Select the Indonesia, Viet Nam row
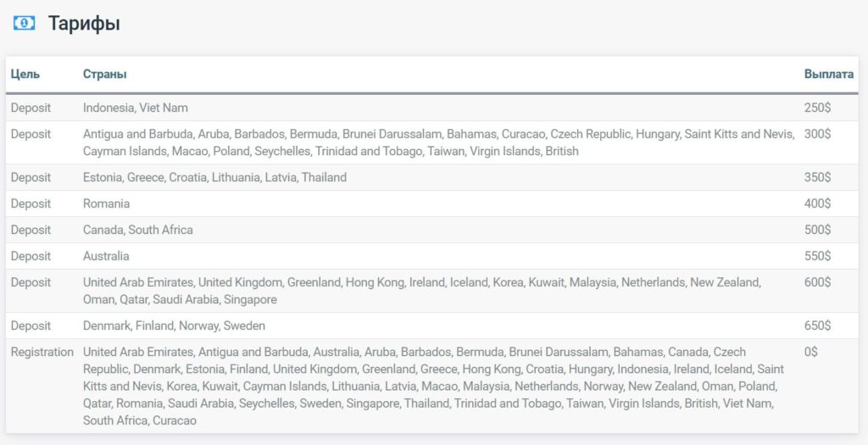The height and width of the screenshot is (445, 868). 136,108
